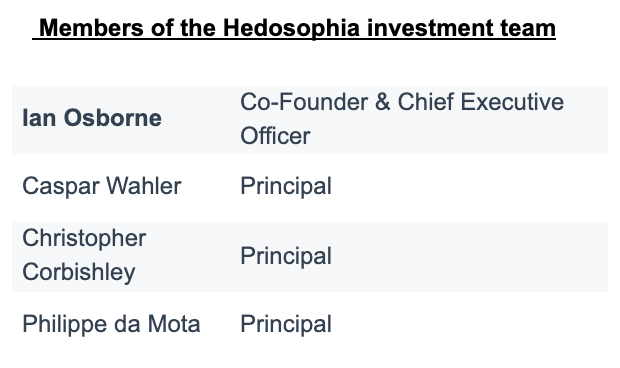This screenshot has height=368, width=620.
Task: Select the name Christopher in the table
Action: click(84, 238)
